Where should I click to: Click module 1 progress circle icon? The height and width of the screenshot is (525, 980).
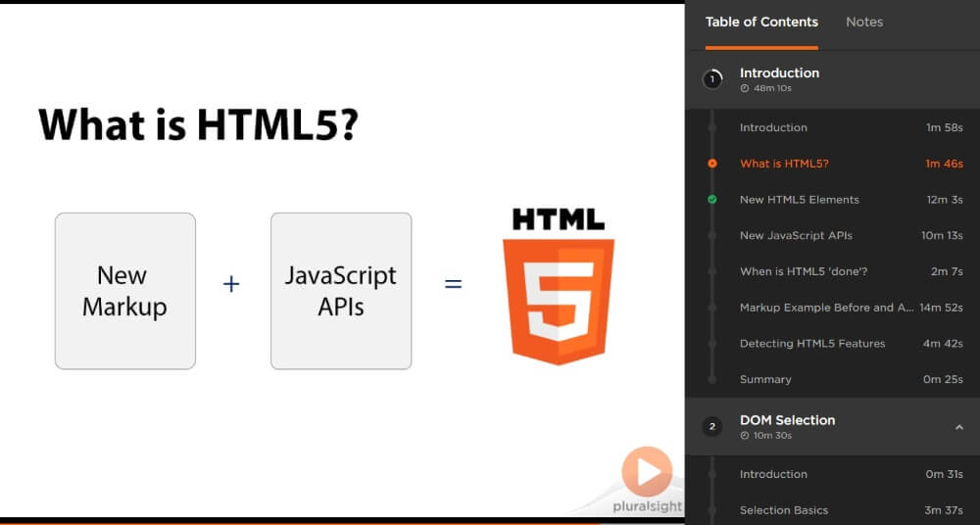[712, 79]
